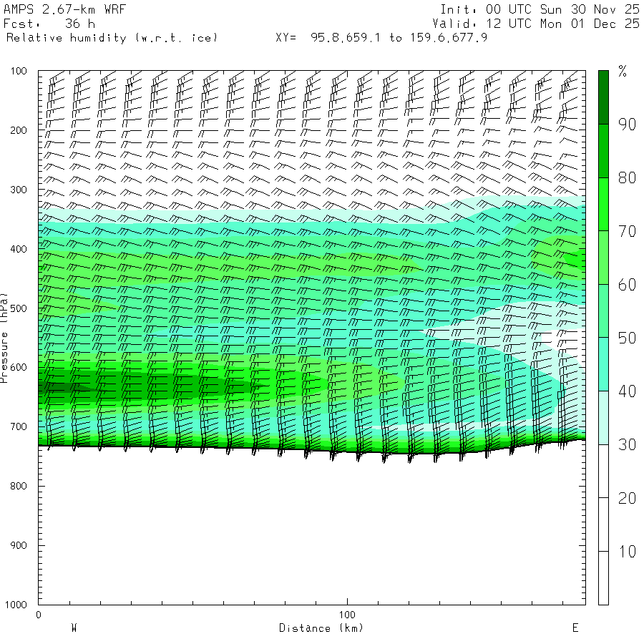Click the 800 pressure axis label
Viewport: 644px width, 644px height.
[x=19, y=486]
